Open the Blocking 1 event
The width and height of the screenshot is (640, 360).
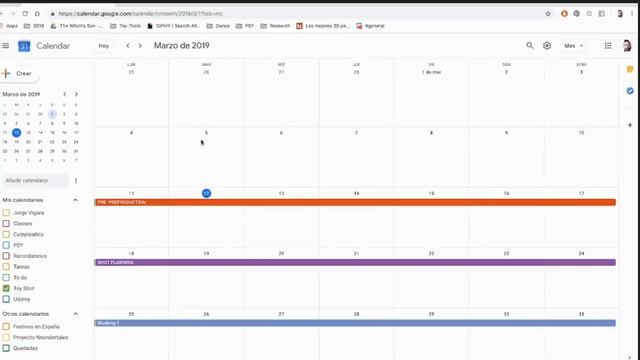coord(355,323)
